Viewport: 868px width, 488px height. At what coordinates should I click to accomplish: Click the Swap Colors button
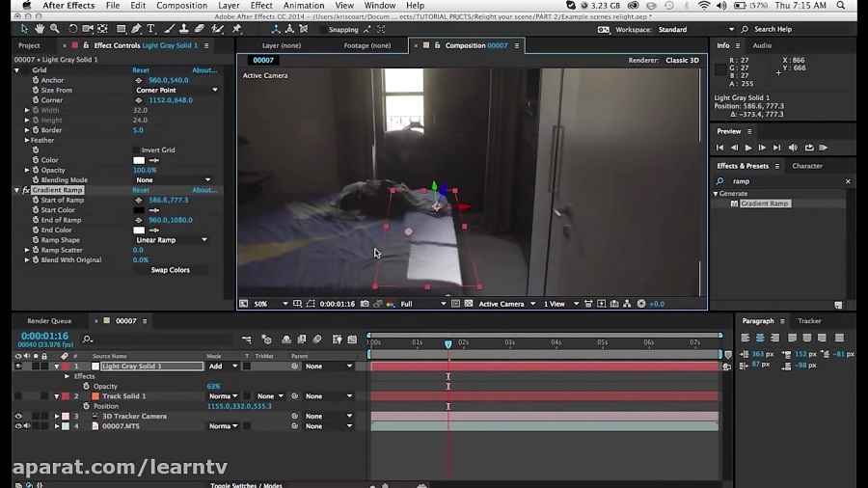coord(170,270)
